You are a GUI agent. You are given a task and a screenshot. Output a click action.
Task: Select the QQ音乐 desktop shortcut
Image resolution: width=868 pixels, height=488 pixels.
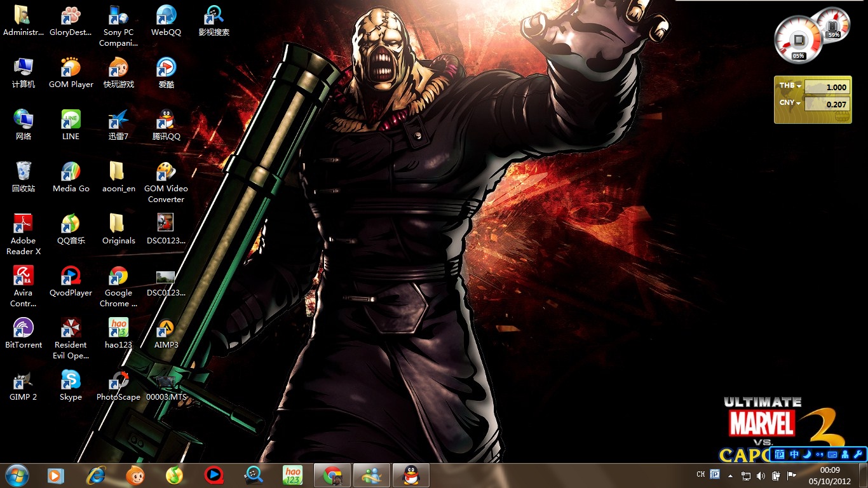coord(71,229)
